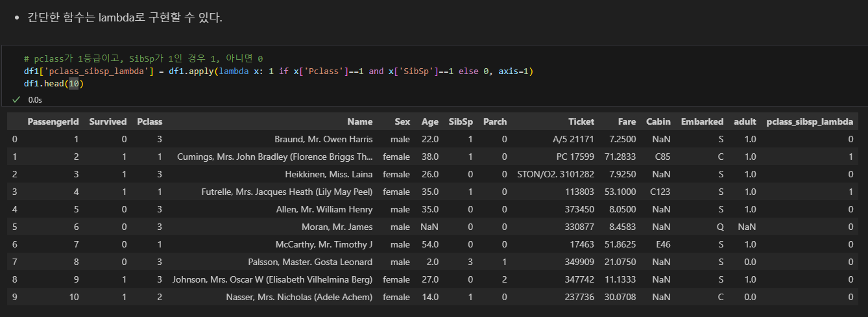
Task: Click the Cabin column header
Action: tap(658, 121)
